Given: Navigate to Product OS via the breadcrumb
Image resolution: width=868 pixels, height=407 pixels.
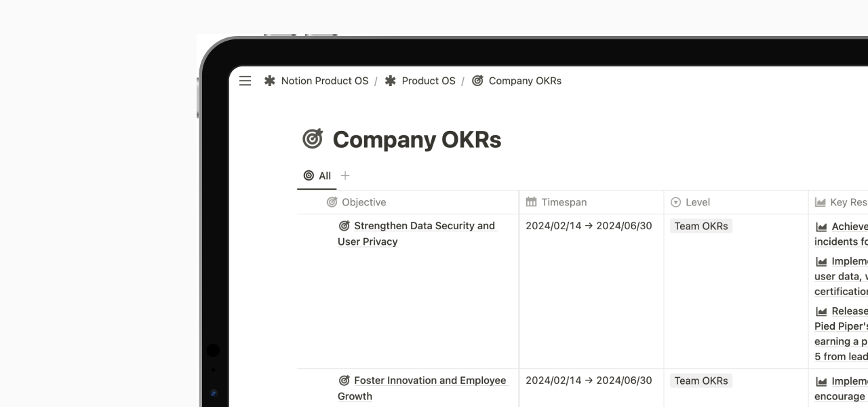Looking at the screenshot, I should (x=428, y=81).
